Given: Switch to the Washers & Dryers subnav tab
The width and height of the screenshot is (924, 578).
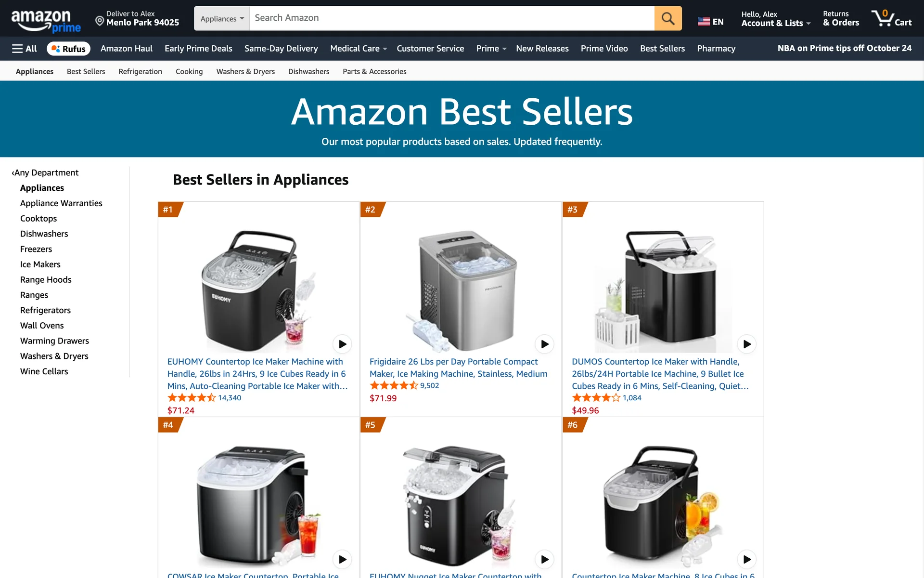Looking at the screenshot, I should pos(245,71).
